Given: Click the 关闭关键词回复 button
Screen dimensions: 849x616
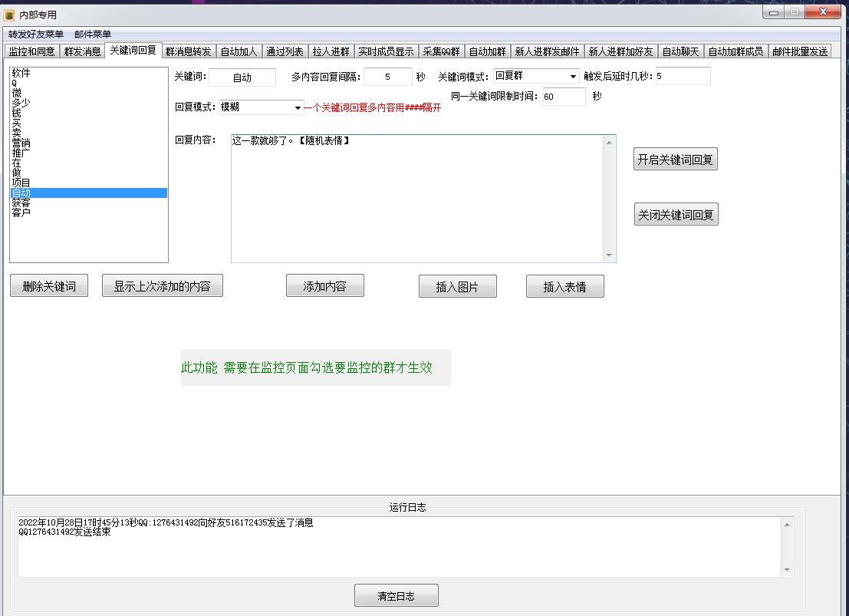Looking at the screenshot, I should click(x=676, y=215).
